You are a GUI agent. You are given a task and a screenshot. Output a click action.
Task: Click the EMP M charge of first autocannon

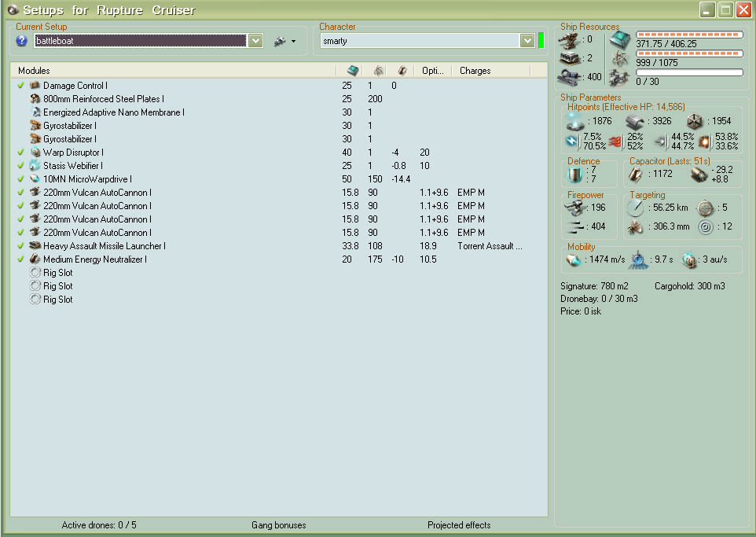click(471, 193)
